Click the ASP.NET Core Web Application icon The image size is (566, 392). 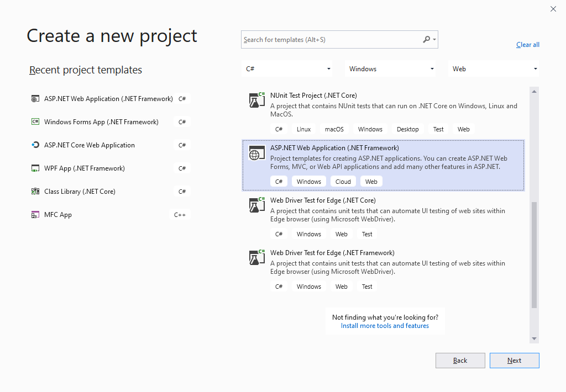pos(35,145)
